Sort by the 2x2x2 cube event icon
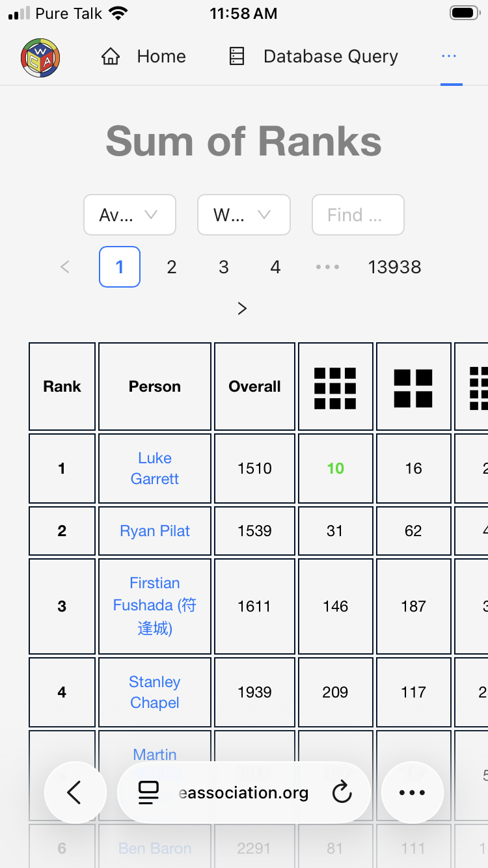This screenshot has width=488, height=868. (x=413, y=388)
